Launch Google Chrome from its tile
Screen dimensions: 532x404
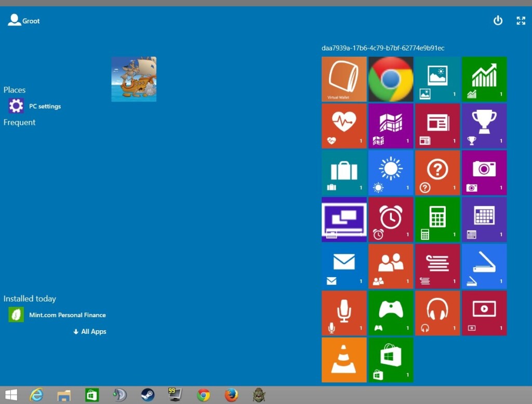coord(391,79)
